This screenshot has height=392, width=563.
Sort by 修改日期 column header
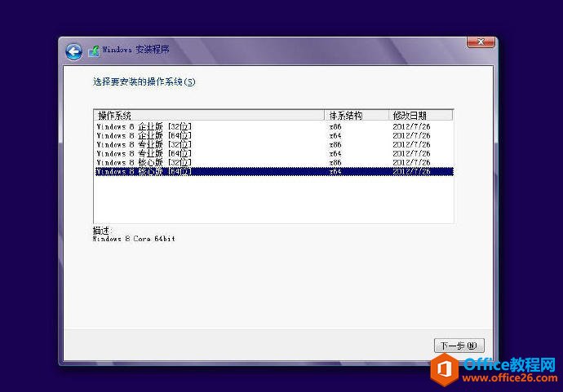coord(420,116)
